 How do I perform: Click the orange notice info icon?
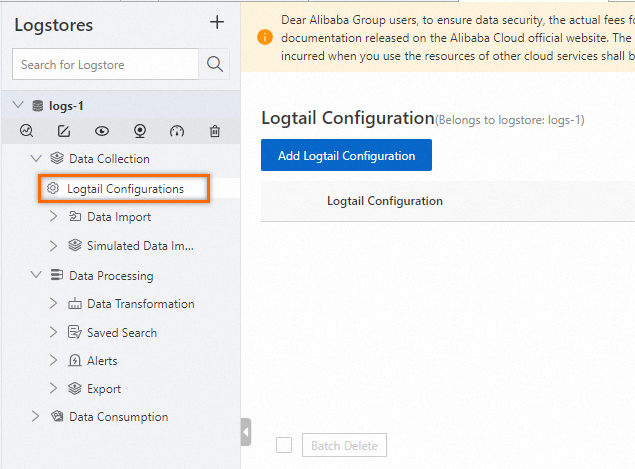pos(265,37)
